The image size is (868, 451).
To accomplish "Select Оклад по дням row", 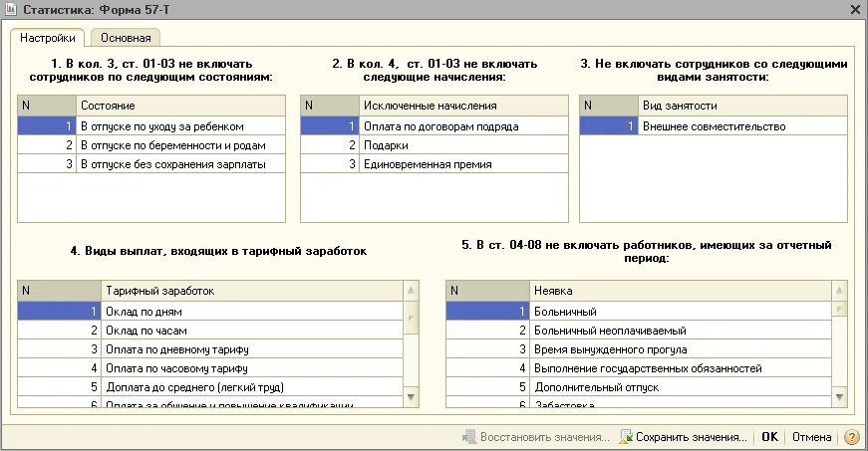I will tap(210, 312).
